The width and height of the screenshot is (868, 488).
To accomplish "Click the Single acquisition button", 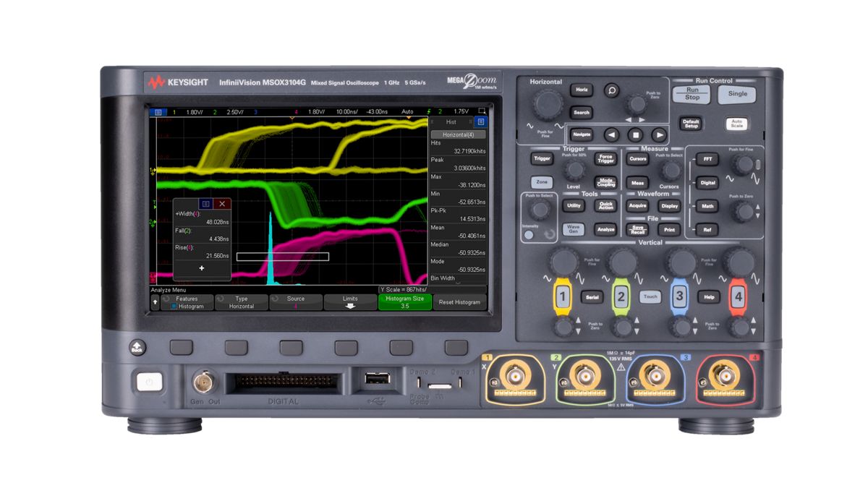I will point(738,93).
